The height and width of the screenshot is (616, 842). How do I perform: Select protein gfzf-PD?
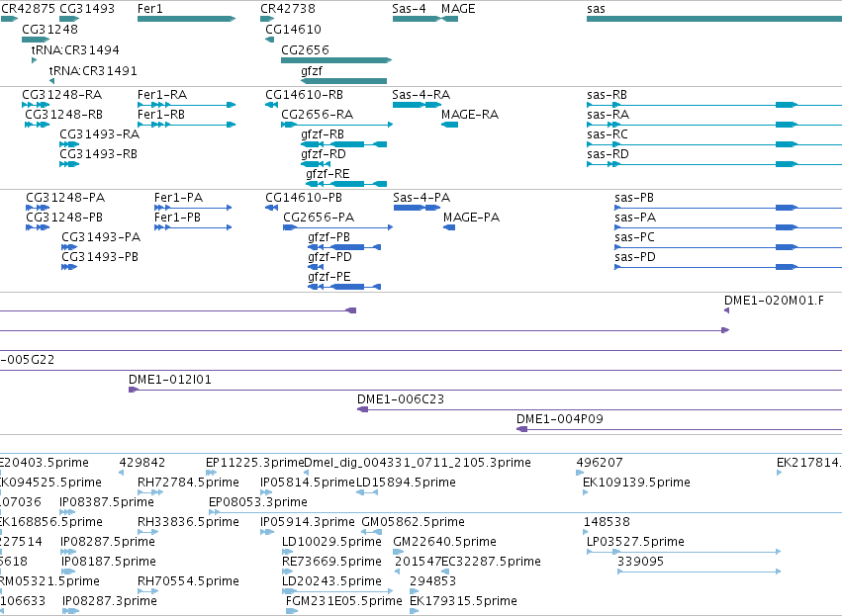pos(316,267)
